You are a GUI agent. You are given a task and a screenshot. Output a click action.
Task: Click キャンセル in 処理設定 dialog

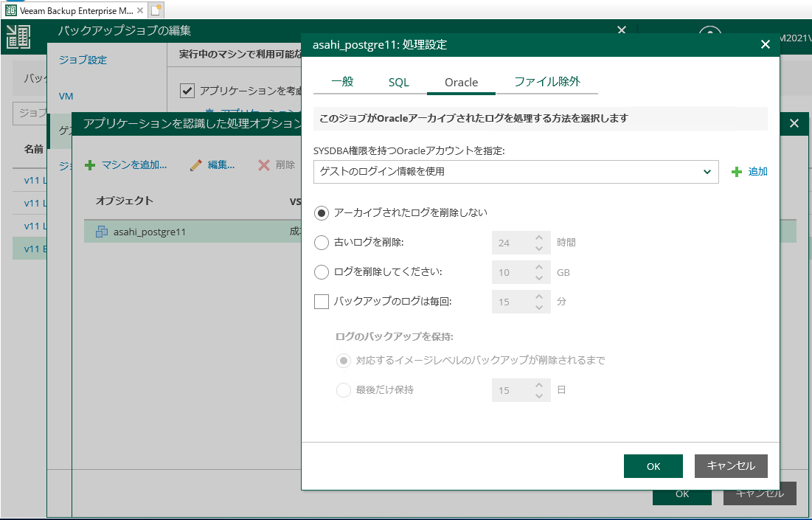(x=731, y=466)
